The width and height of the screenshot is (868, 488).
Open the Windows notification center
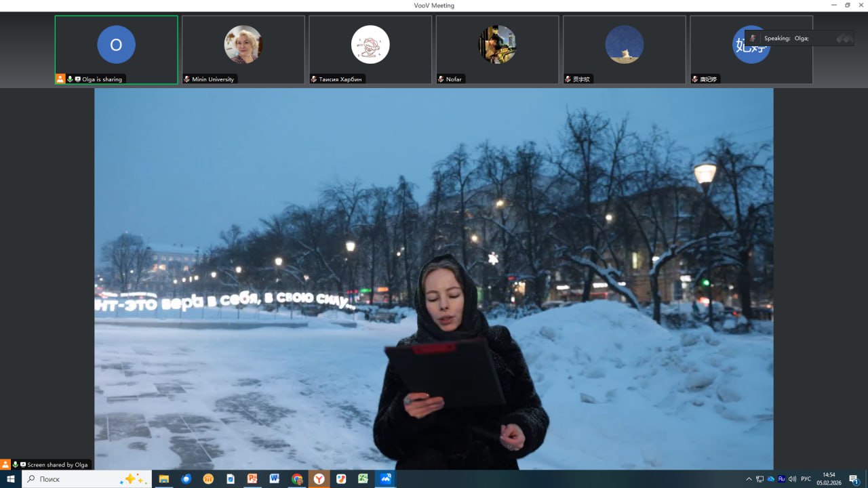854,479
